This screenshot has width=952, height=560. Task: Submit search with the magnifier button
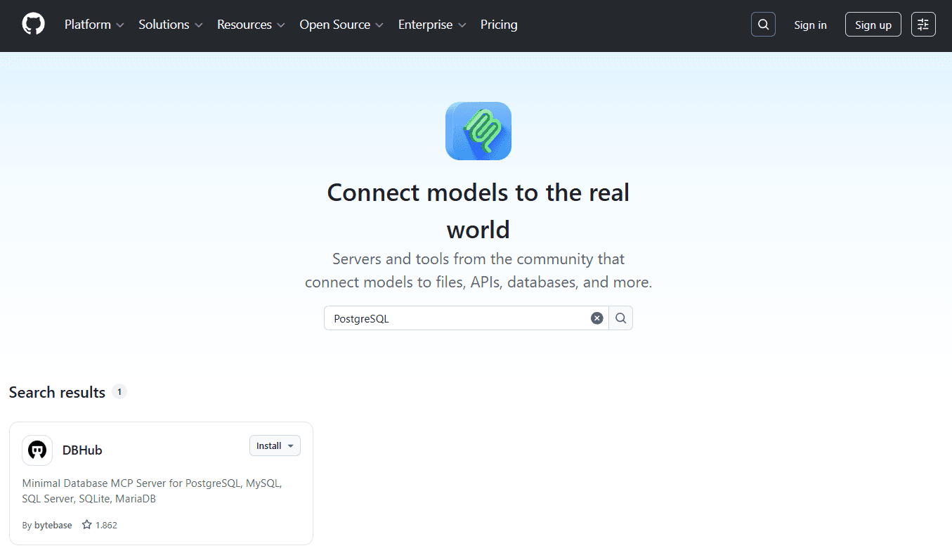pyautogui.click(x=620, y=318)
